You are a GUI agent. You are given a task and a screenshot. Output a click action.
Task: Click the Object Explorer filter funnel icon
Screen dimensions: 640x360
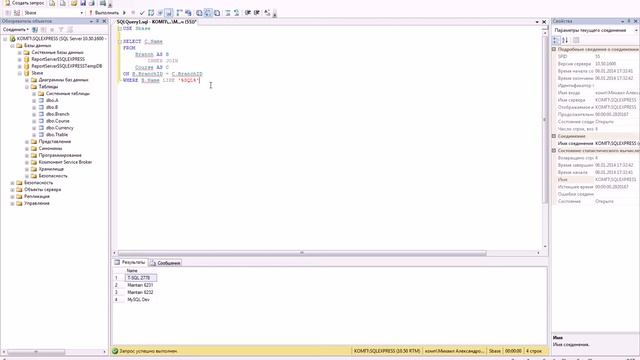pos(61,30)
